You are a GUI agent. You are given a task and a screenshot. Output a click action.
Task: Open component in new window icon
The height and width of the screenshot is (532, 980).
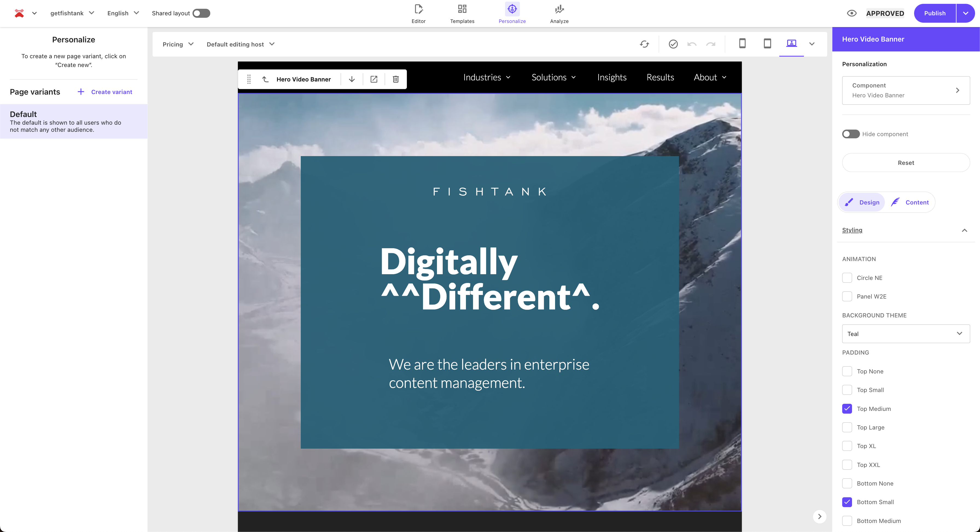[x=374, y=79]
